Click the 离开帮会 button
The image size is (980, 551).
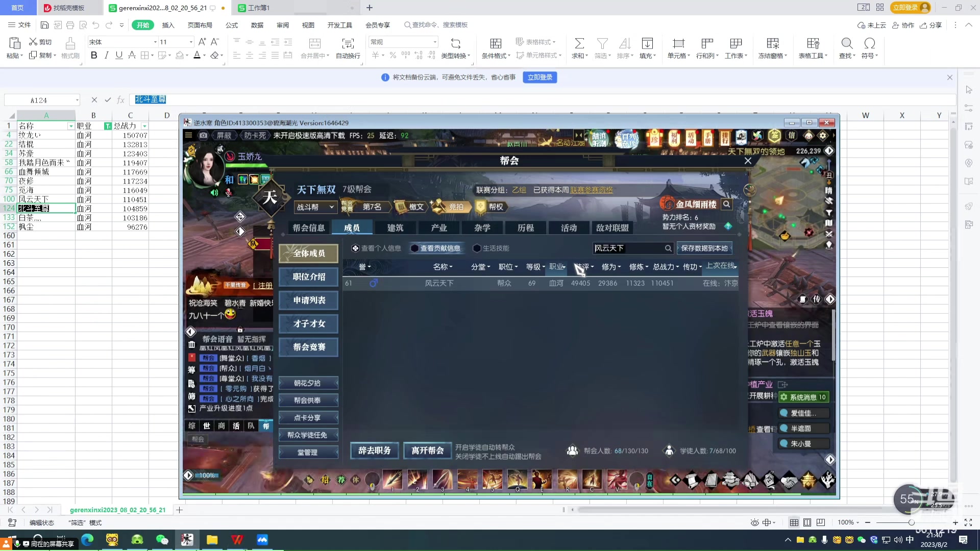427,450
